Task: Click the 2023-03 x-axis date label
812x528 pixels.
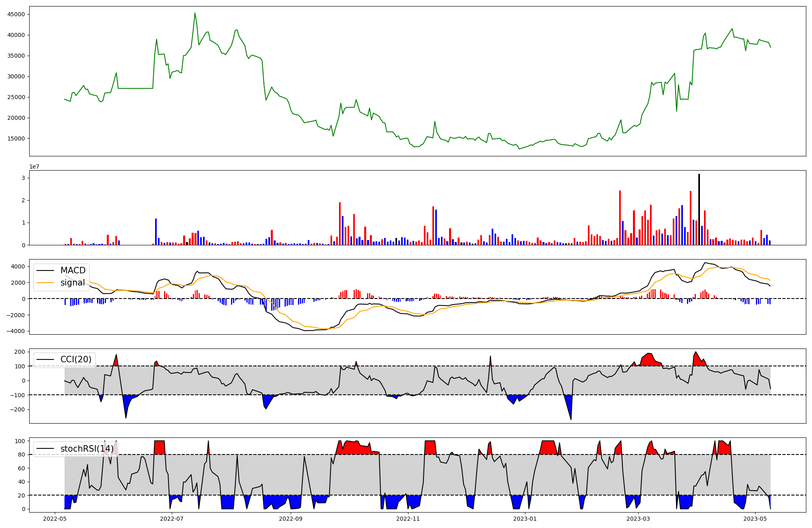Action: click(638, 519)
